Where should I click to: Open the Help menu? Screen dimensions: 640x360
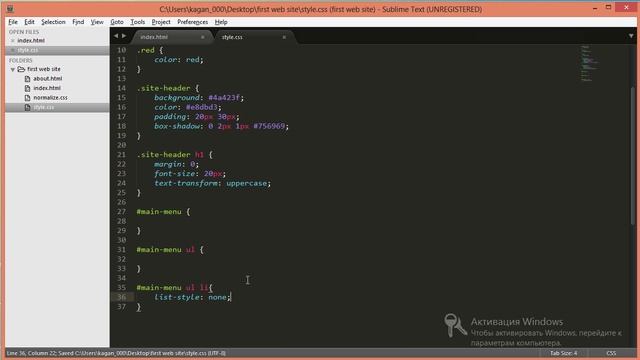pos(221,22)
